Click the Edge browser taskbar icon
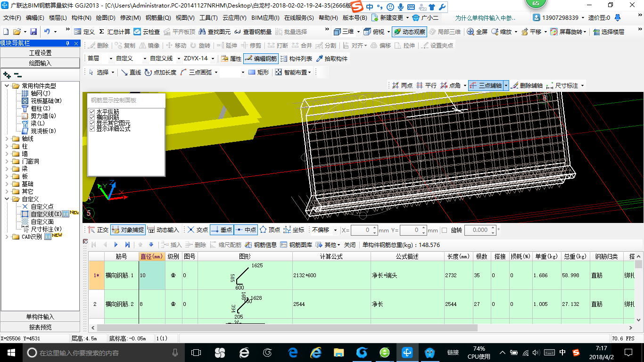The width and height of the screenshot is (644, 362). (292, 352)
